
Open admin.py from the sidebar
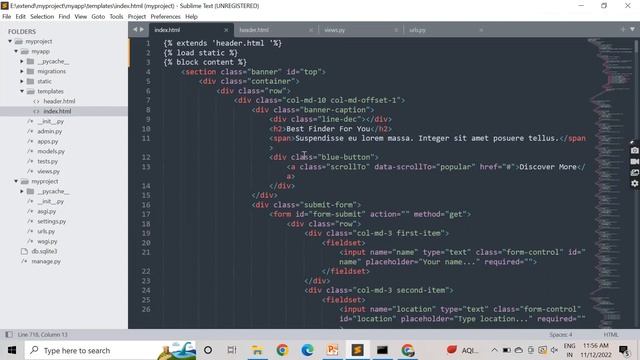tap(50, 131)
